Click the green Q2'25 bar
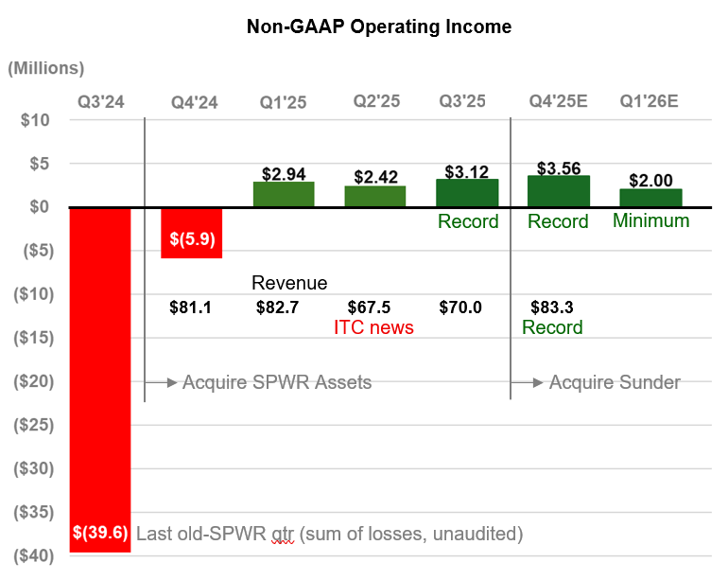The width and height of the screenshot is (728, 580). (x=375, y=197)
